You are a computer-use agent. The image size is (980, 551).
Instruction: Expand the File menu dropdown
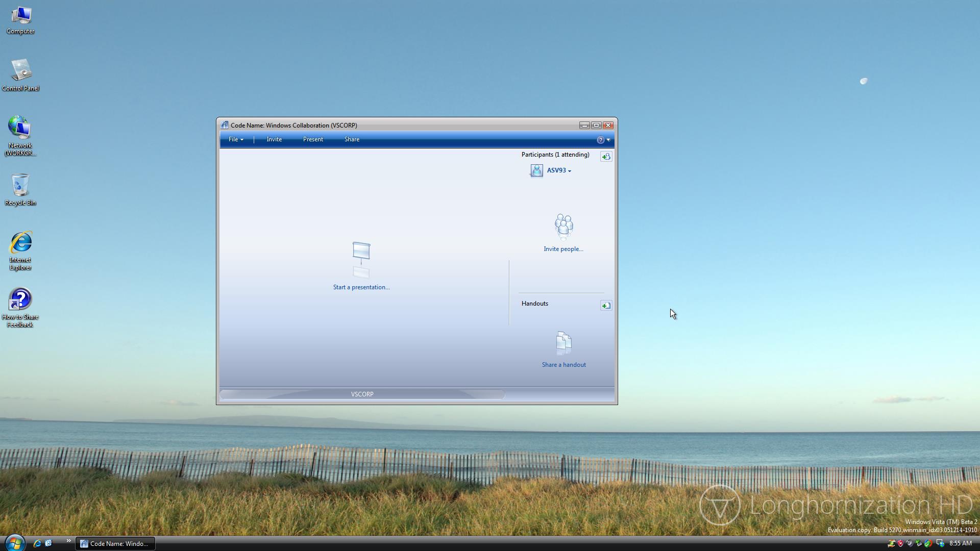(235, 139)
